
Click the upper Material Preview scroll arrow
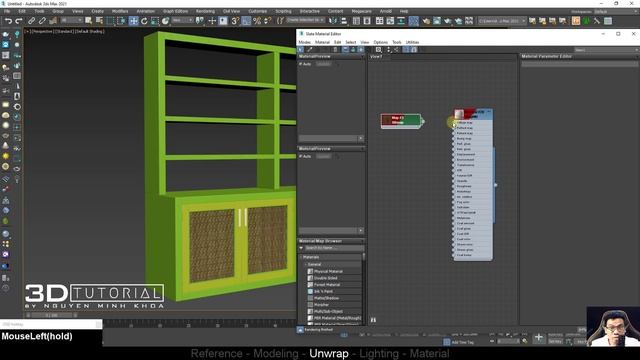[360, 138]
